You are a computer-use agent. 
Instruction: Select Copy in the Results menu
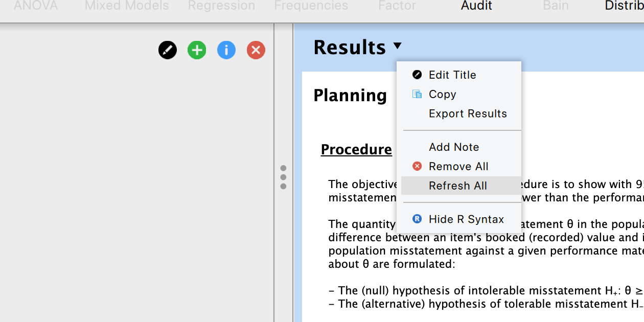[442, 94]
